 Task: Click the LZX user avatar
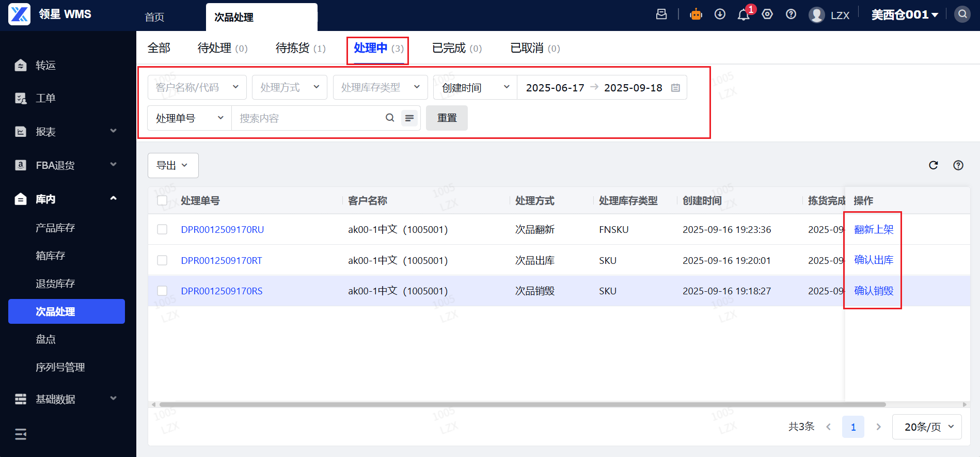click(816, 15)
